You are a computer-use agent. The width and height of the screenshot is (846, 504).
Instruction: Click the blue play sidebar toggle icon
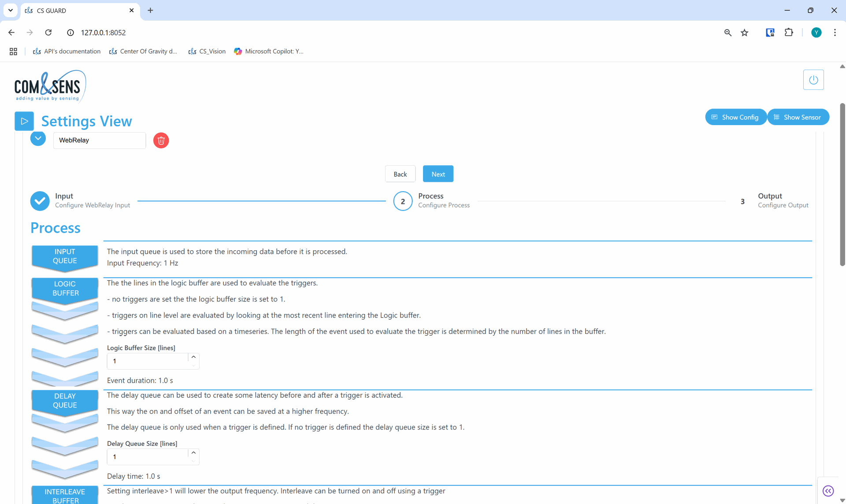tap(24, 121)
